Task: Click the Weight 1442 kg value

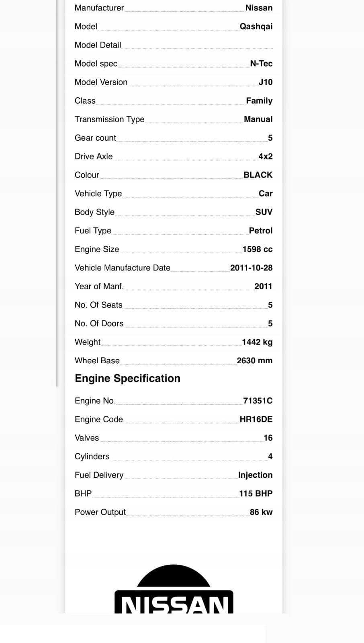Action: pos(257,342)
